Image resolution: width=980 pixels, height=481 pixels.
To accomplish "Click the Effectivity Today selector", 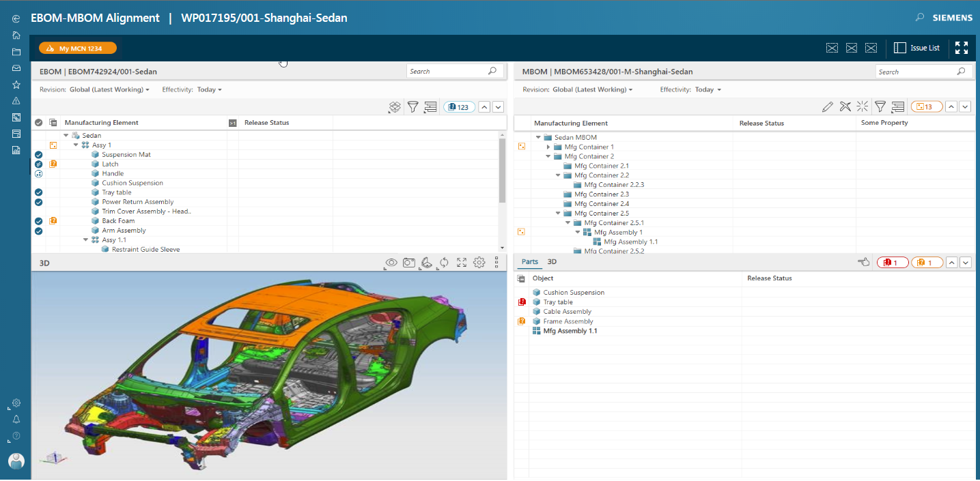I will (x=209, y=89).
